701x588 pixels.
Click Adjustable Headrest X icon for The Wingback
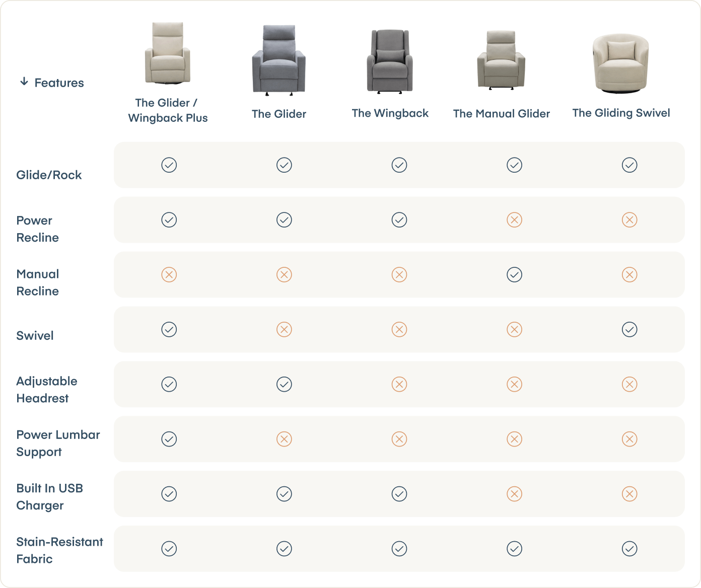[x=399, y=385]
